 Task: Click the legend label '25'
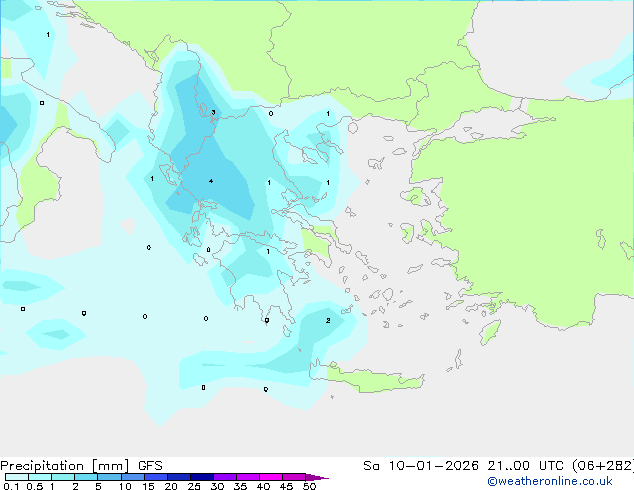click(194, 486)
